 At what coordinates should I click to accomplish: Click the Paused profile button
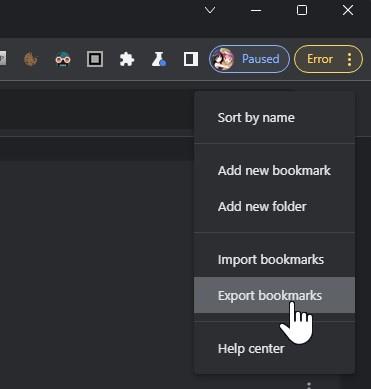tap(249, 59)
